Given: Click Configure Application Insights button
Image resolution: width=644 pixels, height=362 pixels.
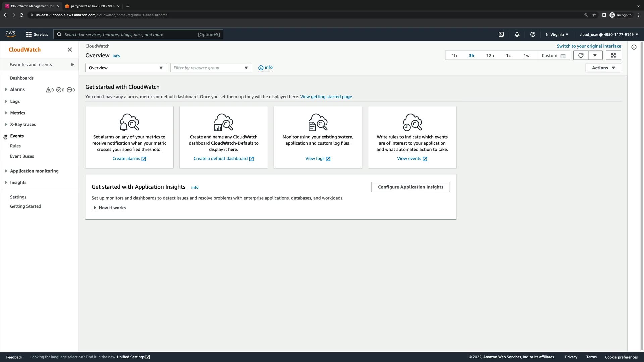Looking at the screenshot, I should click(411, 187).
